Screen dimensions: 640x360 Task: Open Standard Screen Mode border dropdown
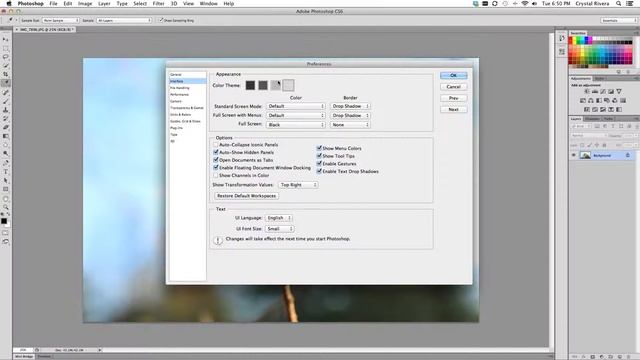pyautogui.click(x=350, y=106)
